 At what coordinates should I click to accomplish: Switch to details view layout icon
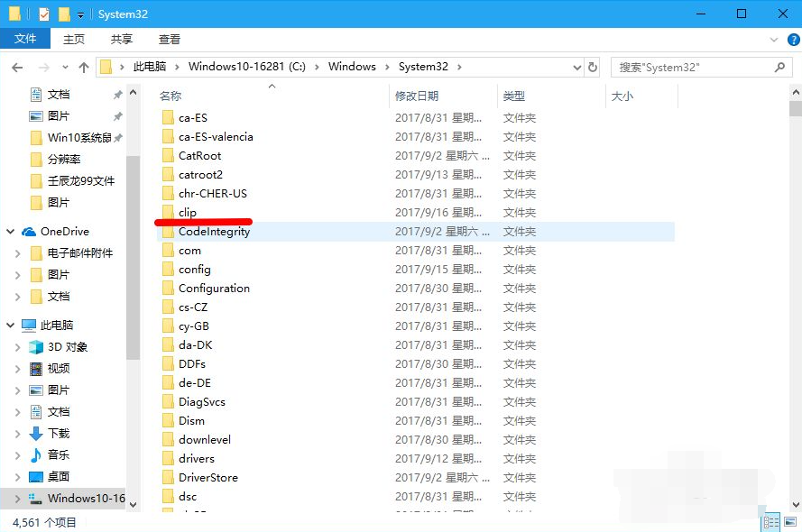click(x=770, y=522)
